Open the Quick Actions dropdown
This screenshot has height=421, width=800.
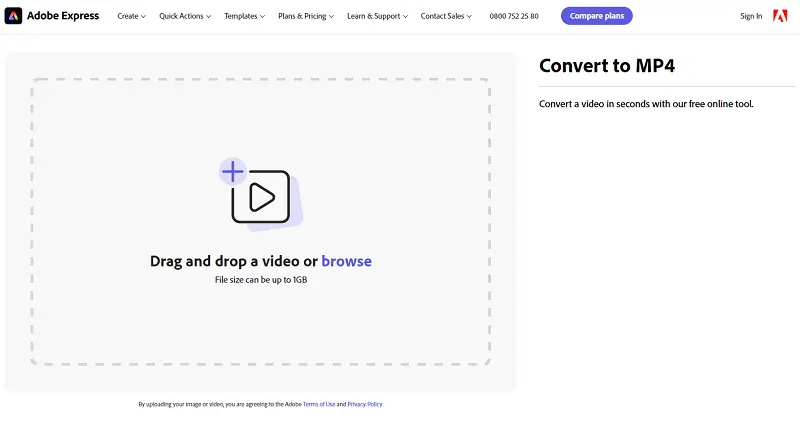pyautogui.click(x=185, y=16)
